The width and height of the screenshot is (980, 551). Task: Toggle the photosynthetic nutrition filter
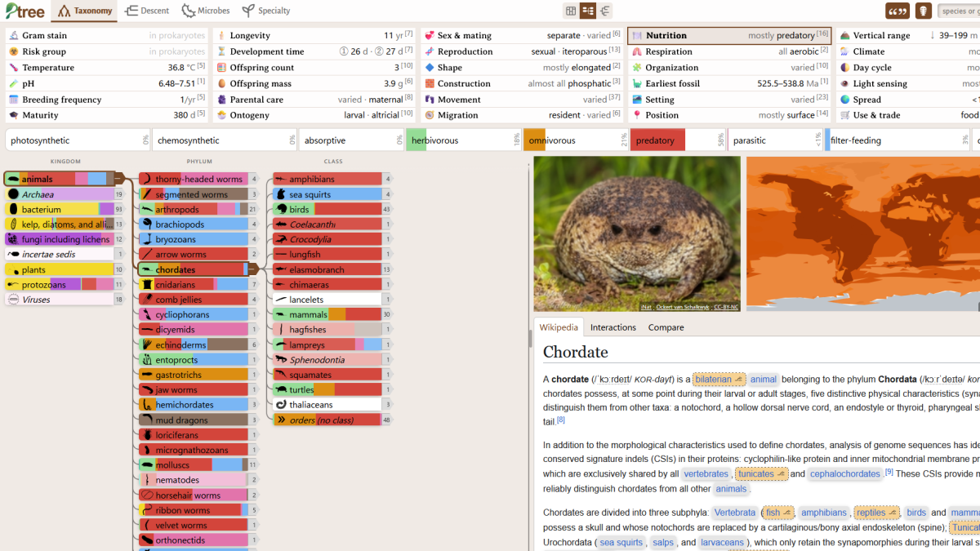(79, 140)
